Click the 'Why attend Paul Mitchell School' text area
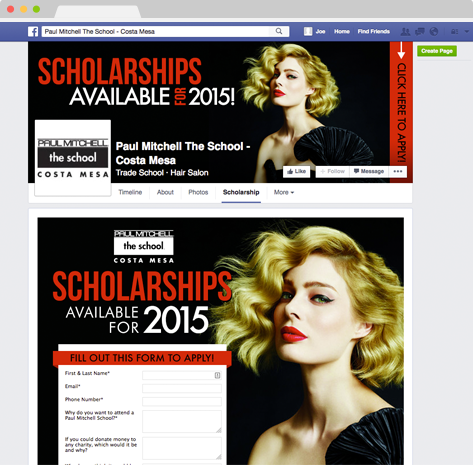 pyautogui.click(x=182, y=422)
